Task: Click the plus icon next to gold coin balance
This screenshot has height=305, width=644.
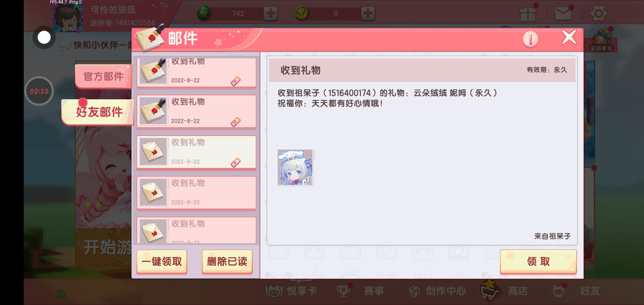Action: [368, 13]
